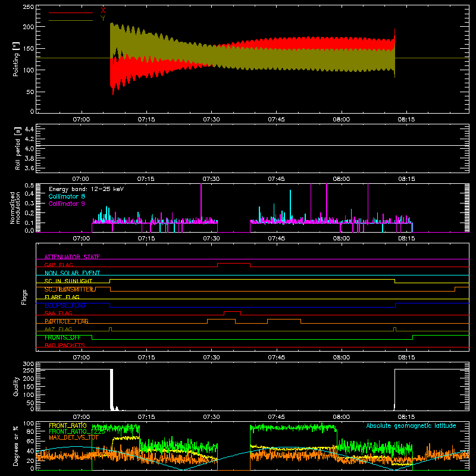
Task: Click the PARTICLE_FLAG label
Action: [67, 321]
